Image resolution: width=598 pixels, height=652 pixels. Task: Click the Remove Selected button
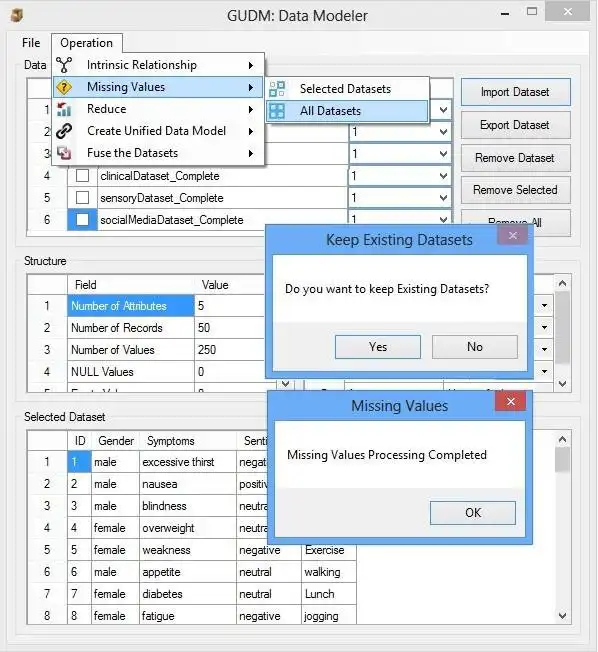(x=516, y=190)
